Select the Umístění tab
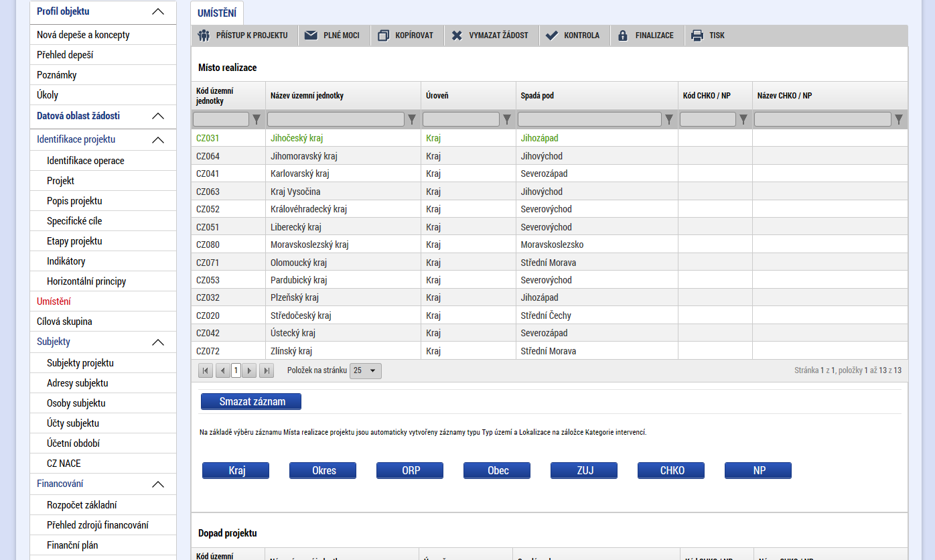This screenshot has height=560, width=935. tap(217, 13)
